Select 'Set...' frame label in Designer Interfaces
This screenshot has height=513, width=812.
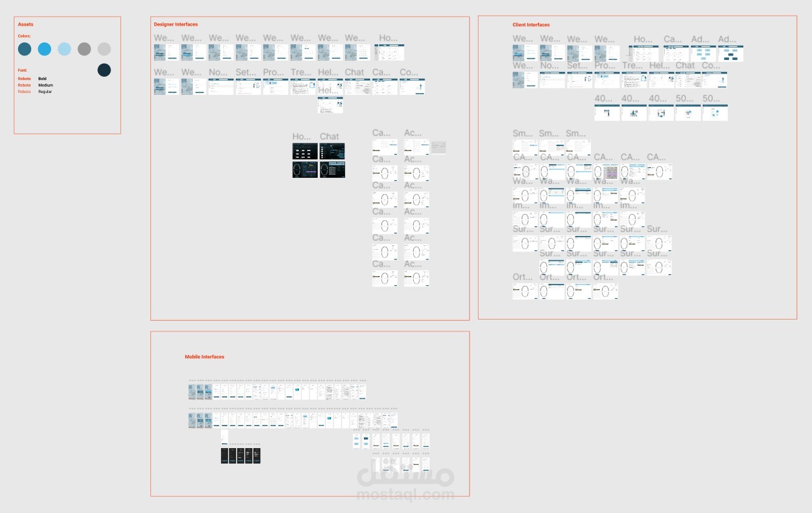pyautogui.click(x=245, y=72)
